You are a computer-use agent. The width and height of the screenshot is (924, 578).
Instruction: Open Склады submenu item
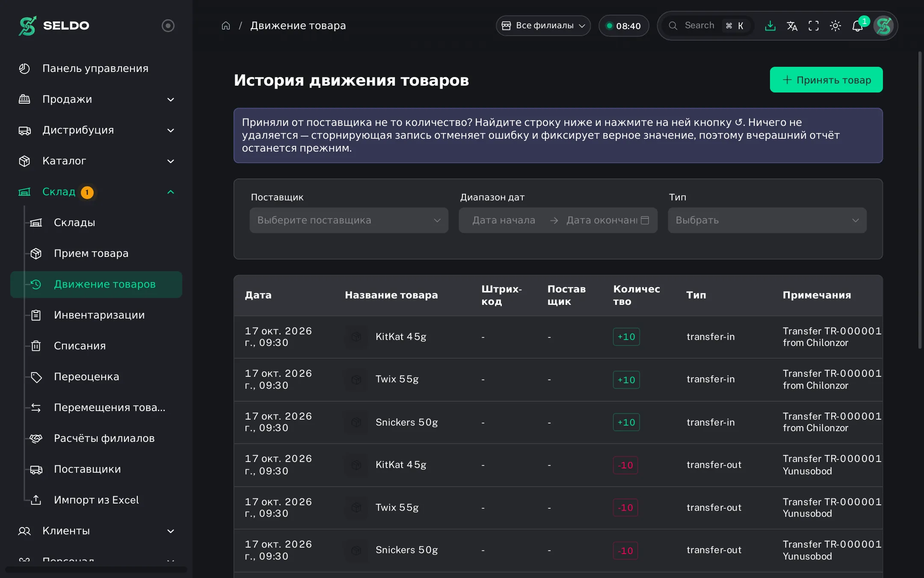(96, 223)
